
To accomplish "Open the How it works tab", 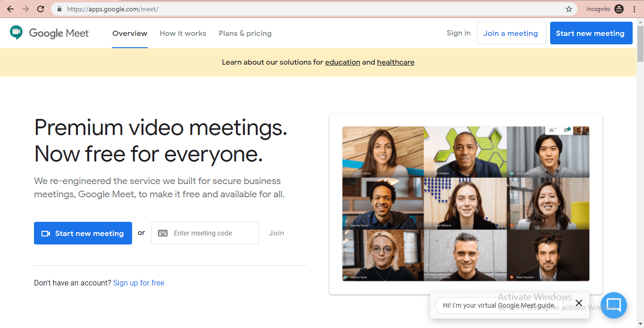I will [183, 34].
